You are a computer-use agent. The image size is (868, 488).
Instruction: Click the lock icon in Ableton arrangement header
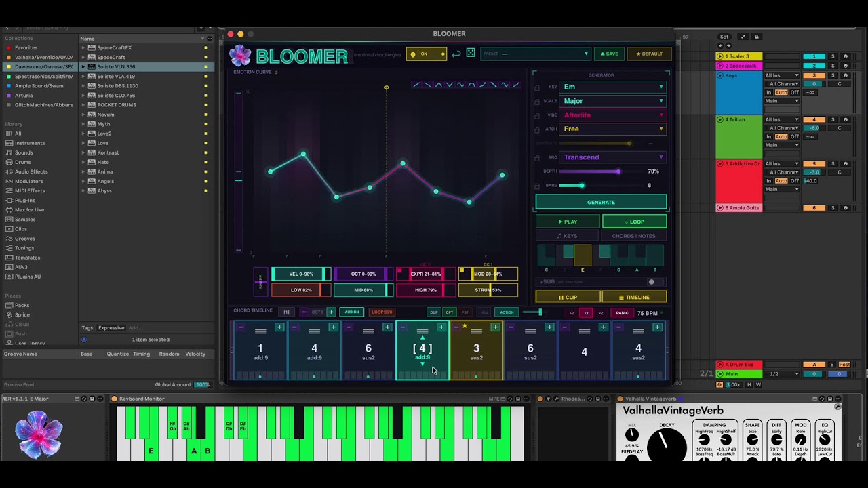click(x=757, y=37)
